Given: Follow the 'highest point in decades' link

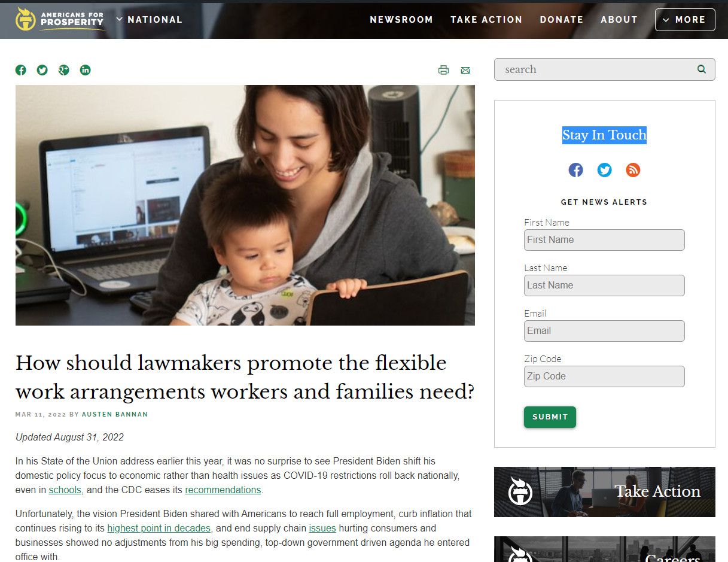Looking at the screenshot, I should point(159,528).
